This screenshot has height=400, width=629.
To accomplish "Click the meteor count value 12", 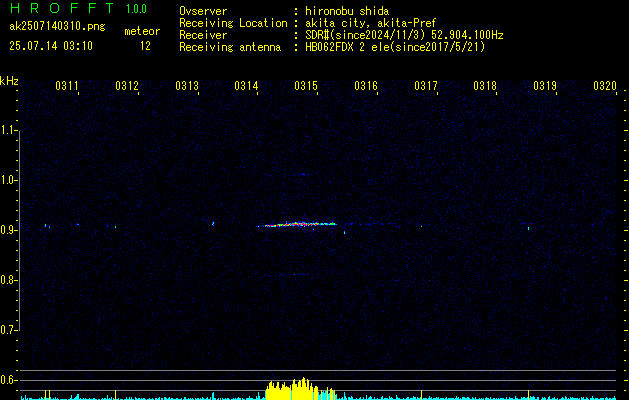I will [x=146, y=46].
